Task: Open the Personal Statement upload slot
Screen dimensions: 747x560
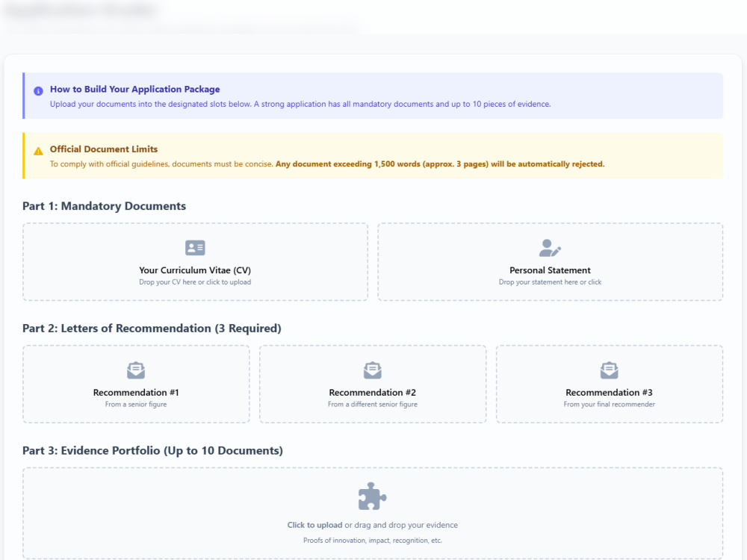Action: click(551, 262)
